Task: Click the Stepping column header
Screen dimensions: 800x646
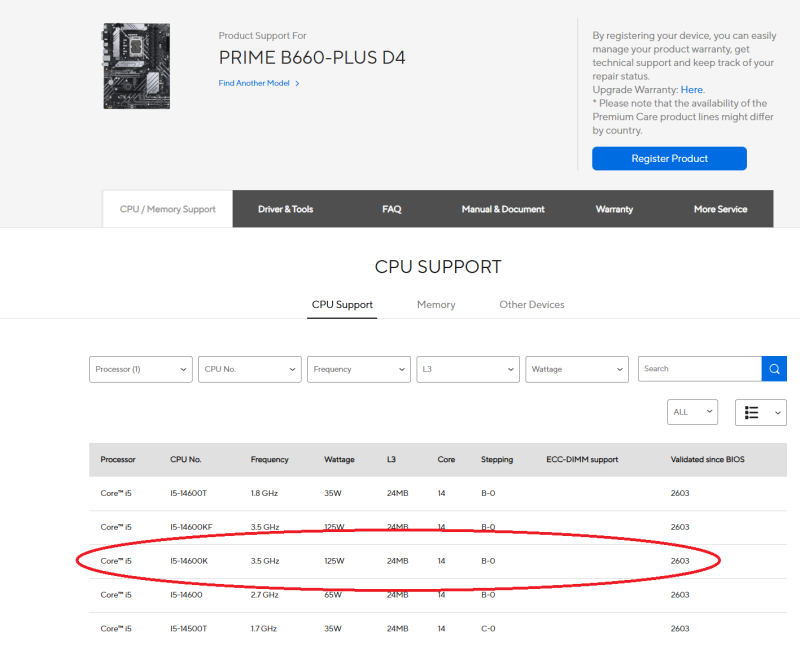Action: pos(497,459)
